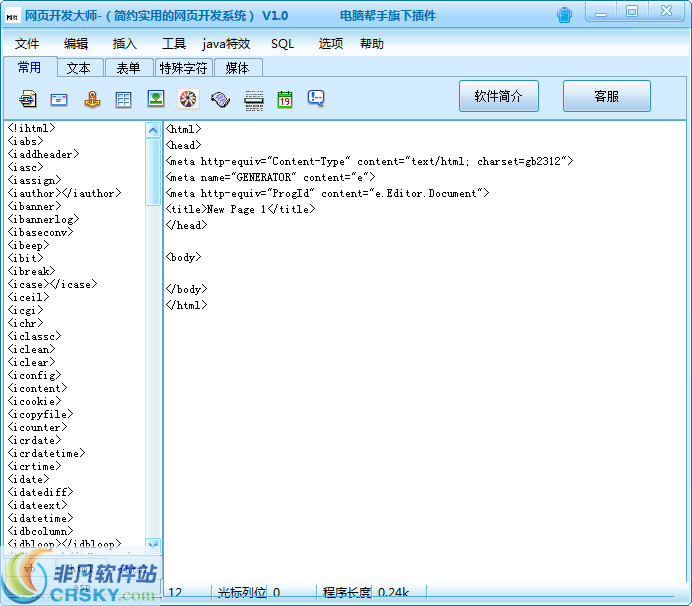The image size is (692, 606).
Task: Open the 工具 menu
Action: click(x=174, y=44)
